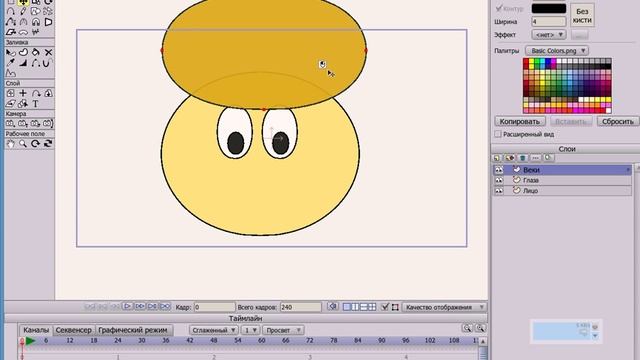Click the Duplicate Layer icon in Слои
The width and height of the screenshot is (640, 360).
click(x=509, y=158)
